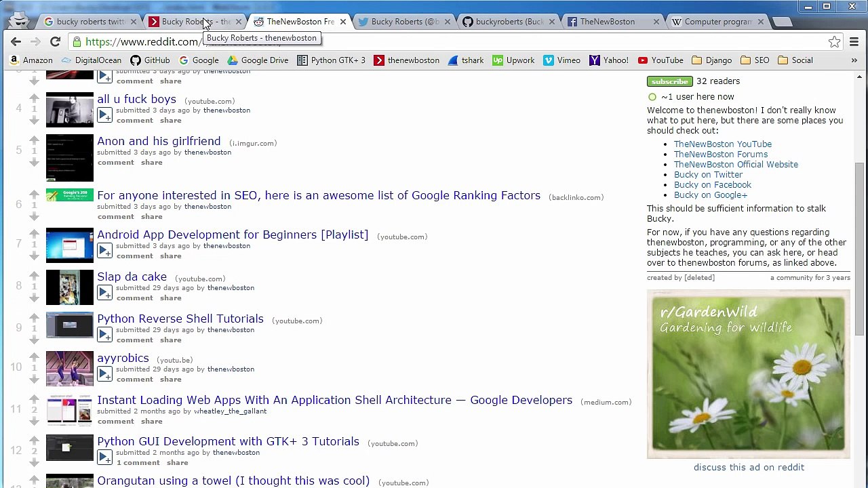Open Bucky on Facebook link
The image size is (868, 488).
point(712,184)
